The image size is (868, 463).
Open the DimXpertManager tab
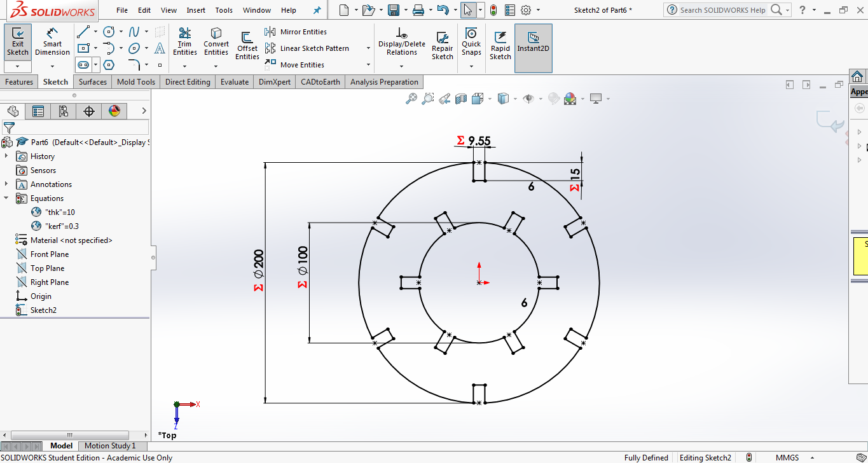click(89, 111)
